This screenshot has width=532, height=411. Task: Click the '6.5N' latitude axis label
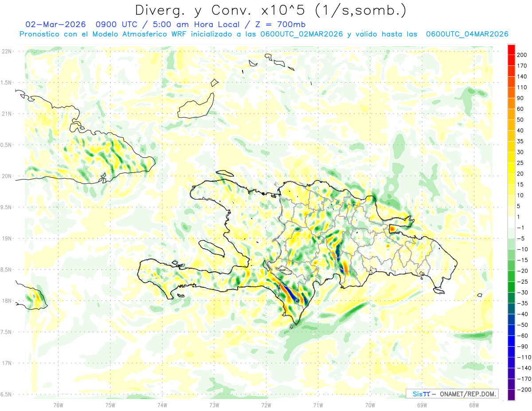click(6, 394)
